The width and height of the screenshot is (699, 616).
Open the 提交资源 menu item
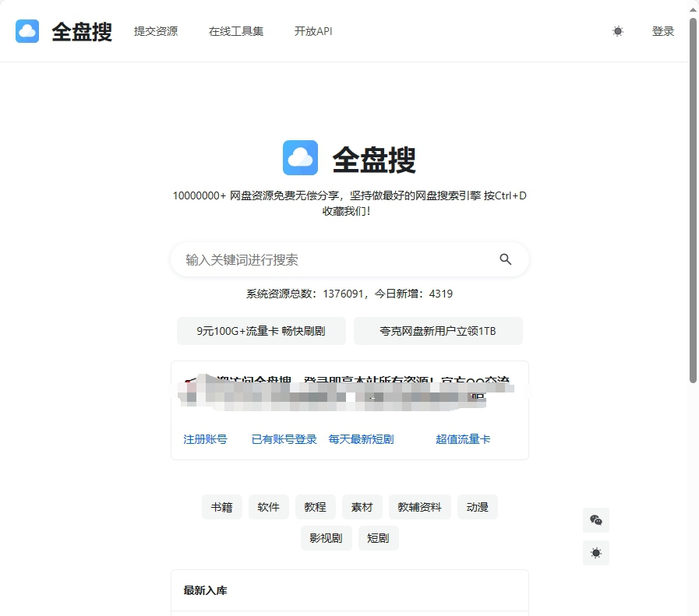pos(156,31)
